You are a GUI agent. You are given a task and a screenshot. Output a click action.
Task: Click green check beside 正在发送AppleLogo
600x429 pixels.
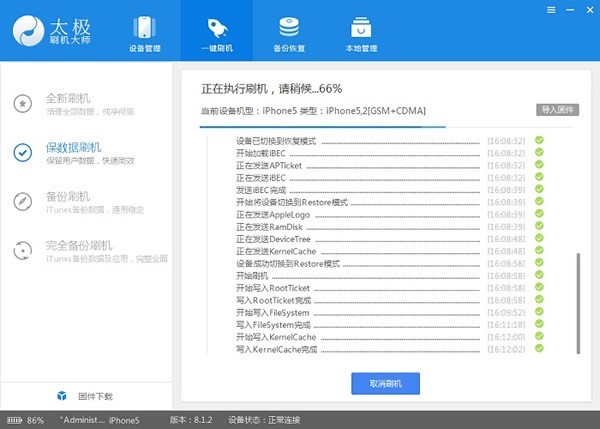pos(539,214)
